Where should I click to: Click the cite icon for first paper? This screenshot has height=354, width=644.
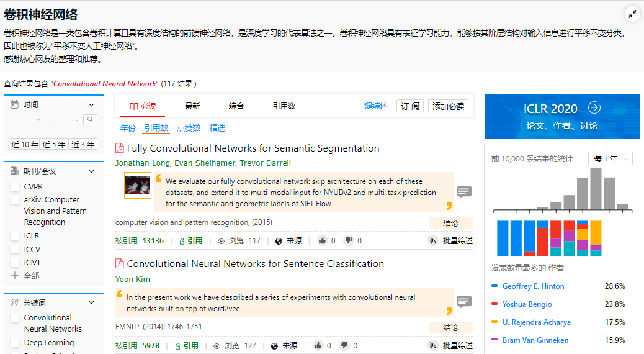click(182, 242)
